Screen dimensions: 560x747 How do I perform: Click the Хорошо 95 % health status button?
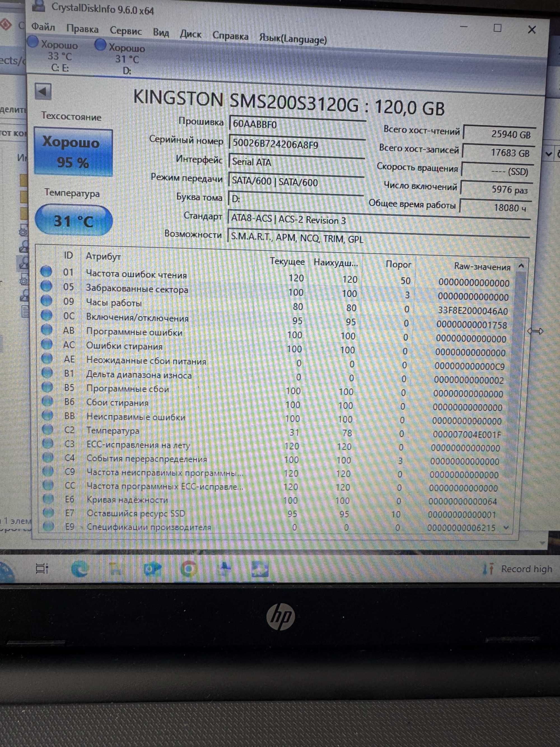73,151
